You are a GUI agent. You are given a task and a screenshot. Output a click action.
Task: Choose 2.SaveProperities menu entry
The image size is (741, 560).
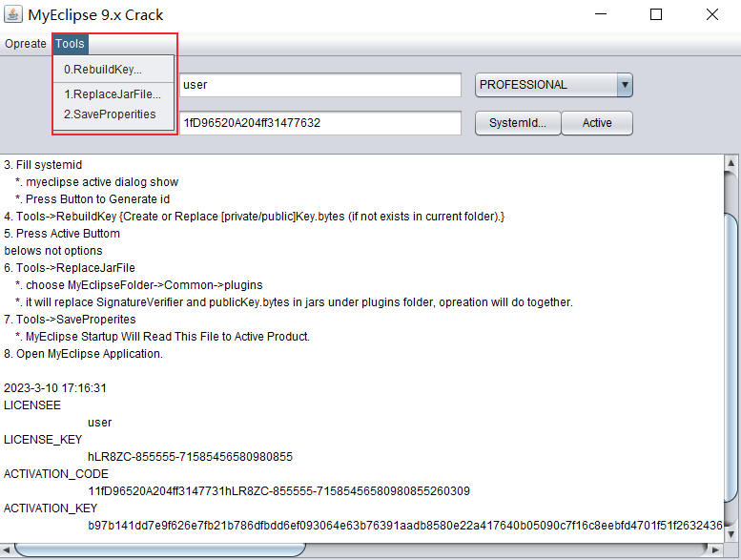[x=113, y=114]
